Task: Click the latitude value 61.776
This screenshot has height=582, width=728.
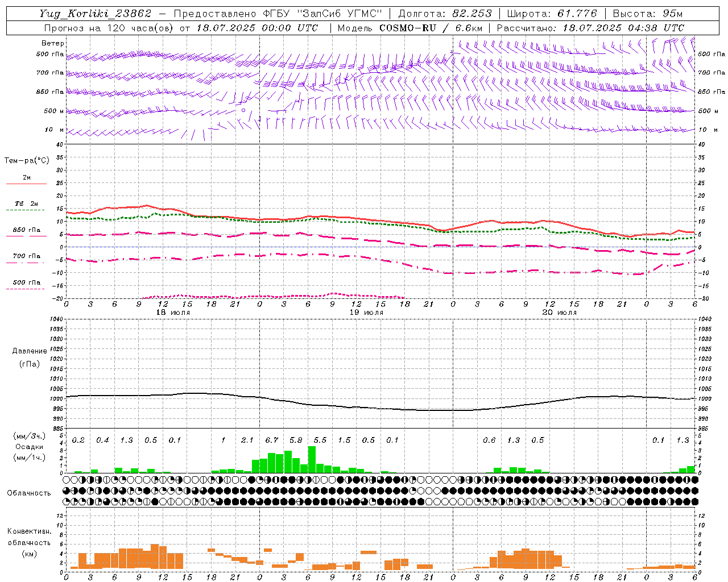Action: [x=578, y=14]
